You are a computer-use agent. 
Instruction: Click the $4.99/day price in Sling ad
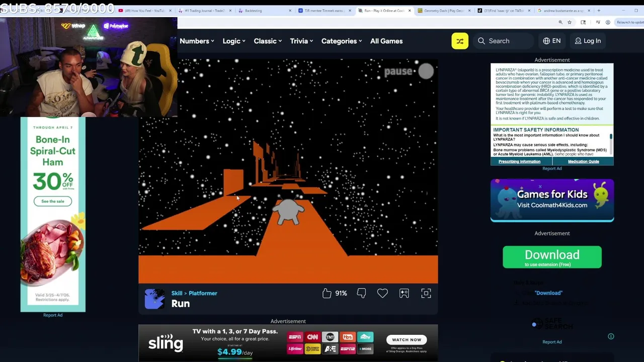click(x=235, y=352)
